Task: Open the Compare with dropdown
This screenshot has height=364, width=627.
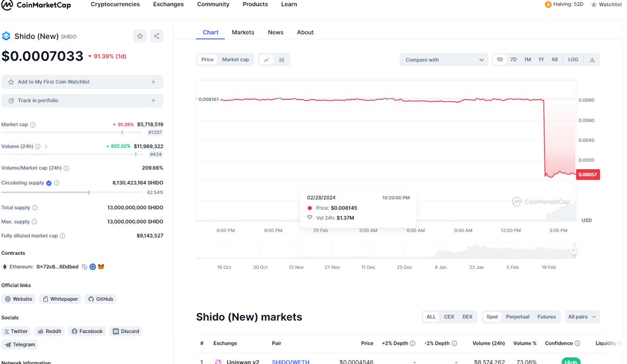Action: tap(445, 60)
